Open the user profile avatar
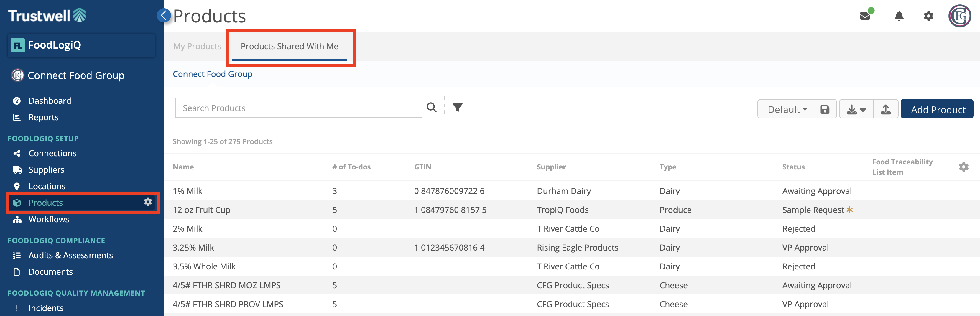Screen dimensions: 980x316 pos(960,16)
